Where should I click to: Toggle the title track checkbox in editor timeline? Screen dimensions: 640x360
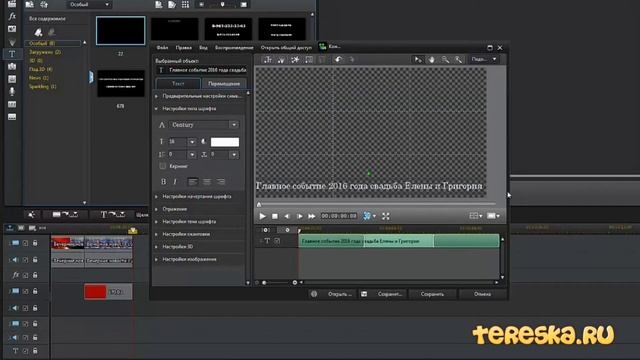point(277,241)
